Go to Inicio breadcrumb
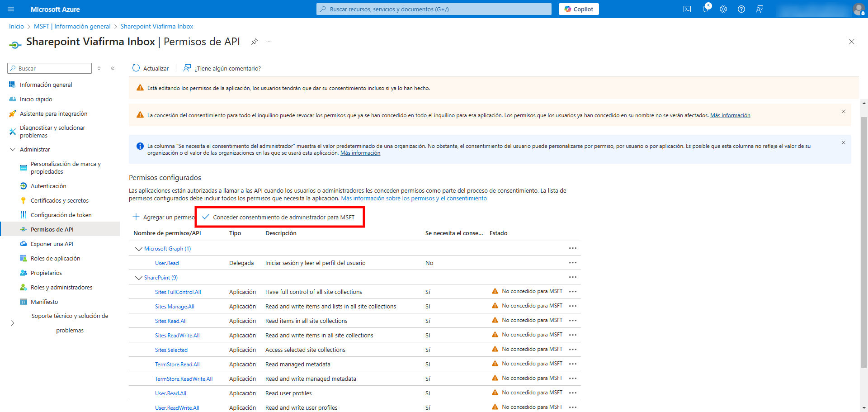This screenshot has height=412, width=868. pyautogui.click(x=16, y=26)
